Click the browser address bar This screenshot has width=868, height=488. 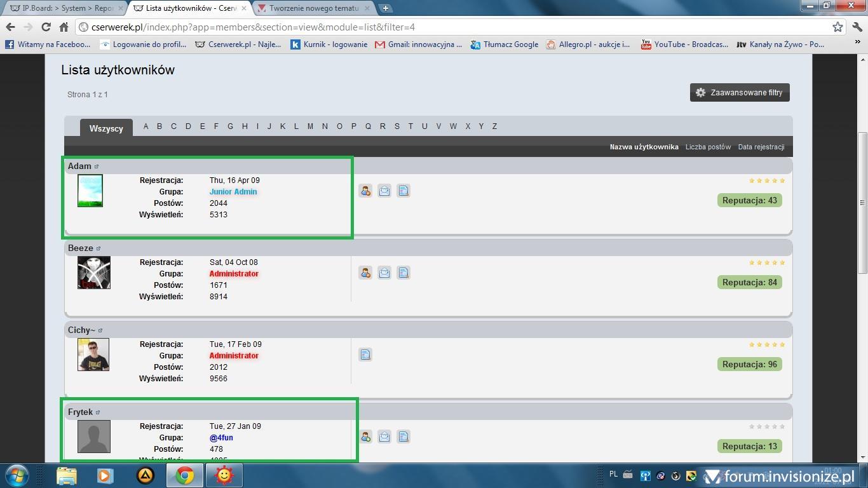[x=445, y=27]
